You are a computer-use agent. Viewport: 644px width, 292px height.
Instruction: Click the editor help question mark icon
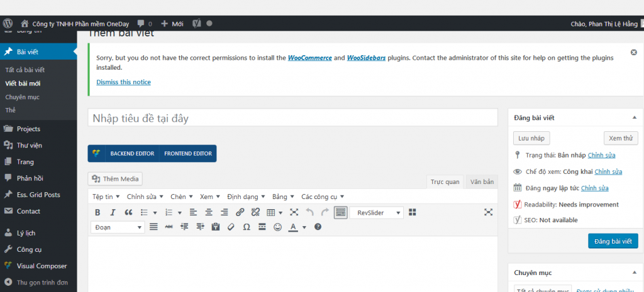click(318, 227)
